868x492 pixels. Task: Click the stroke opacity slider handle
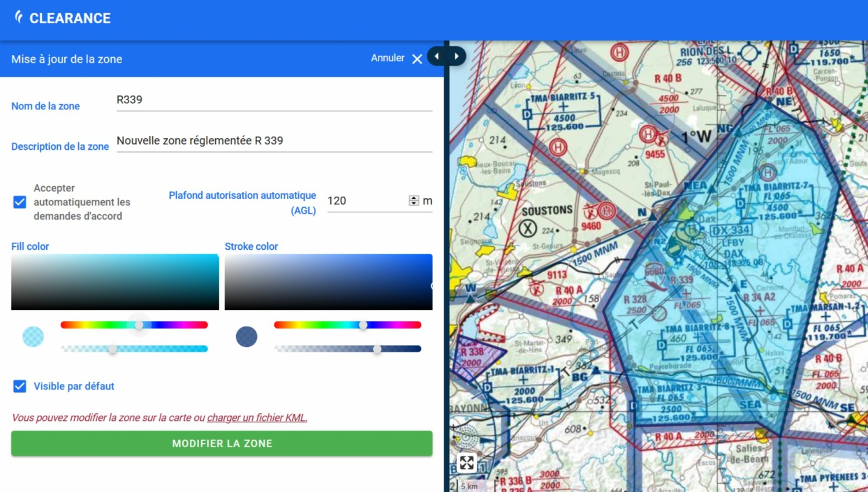tap(378, 349)
